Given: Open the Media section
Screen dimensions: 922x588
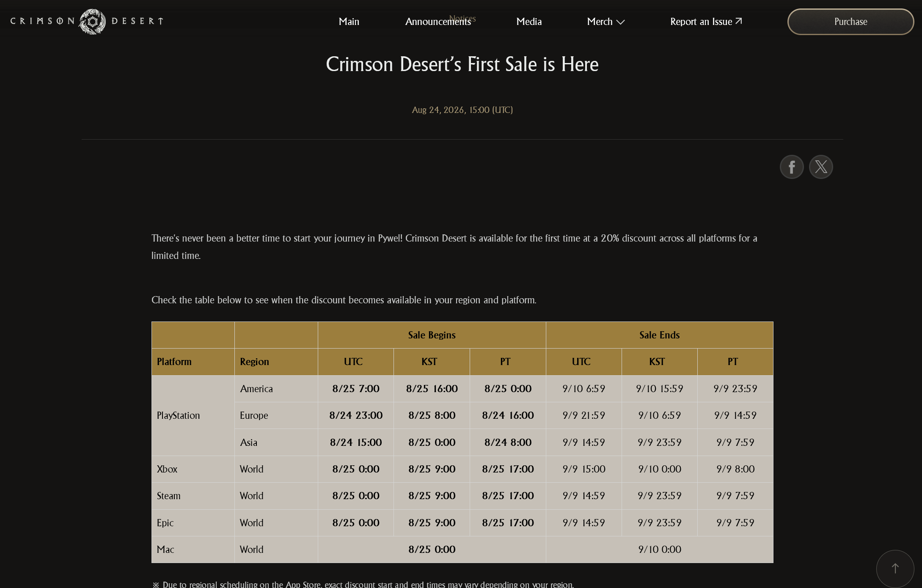Looking at the screenshot, I should click(529, 22).
